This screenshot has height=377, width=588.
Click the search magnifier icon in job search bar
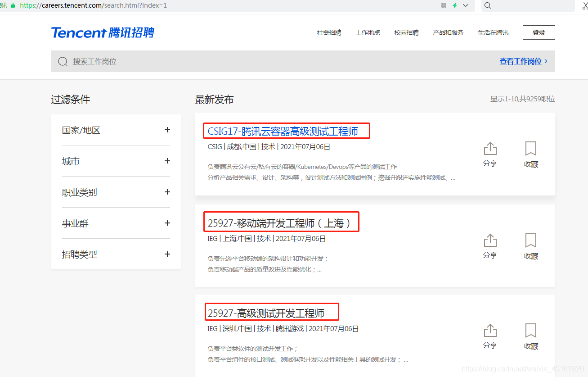pyautogui.click(x=63, y=61)
